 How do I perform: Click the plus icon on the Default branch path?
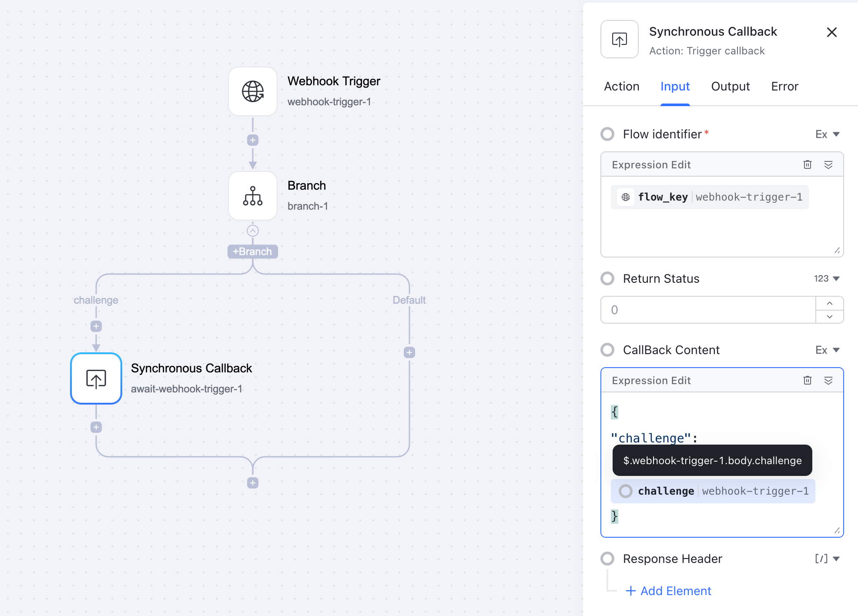[x=409, y=352]
